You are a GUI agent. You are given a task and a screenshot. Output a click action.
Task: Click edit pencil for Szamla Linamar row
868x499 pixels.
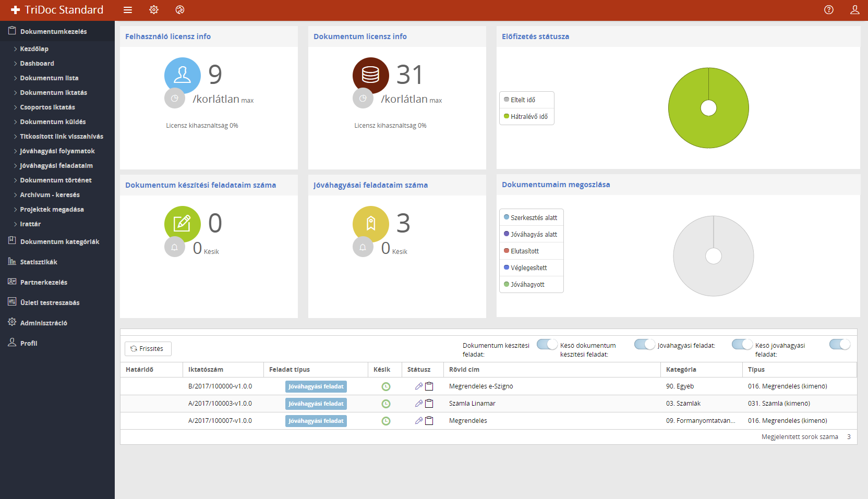[419, 404]
